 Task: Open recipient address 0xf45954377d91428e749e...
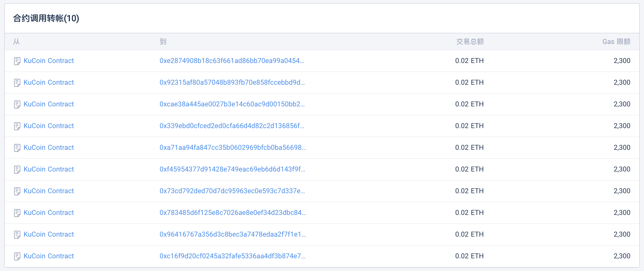232,169
